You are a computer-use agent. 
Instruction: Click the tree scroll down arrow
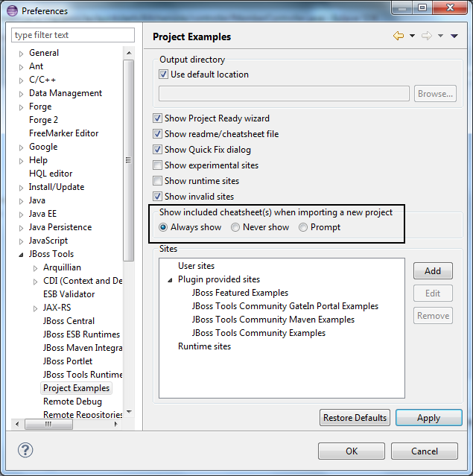coord(129,412)
